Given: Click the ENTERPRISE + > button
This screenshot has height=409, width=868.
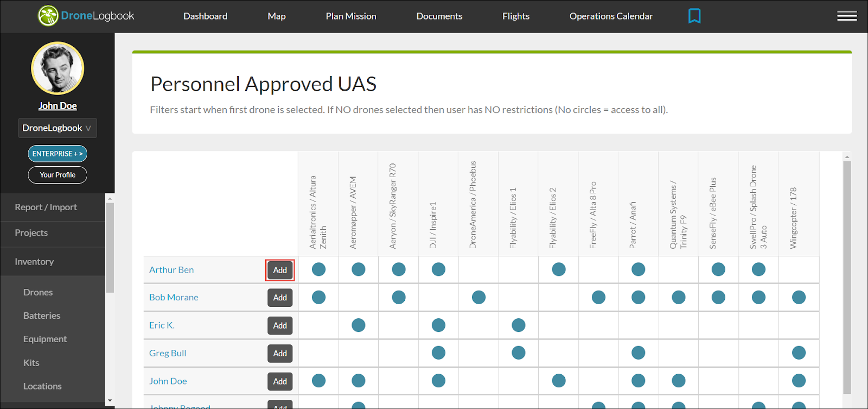Looking at the screenshot, I should click(x=58, y=154).
